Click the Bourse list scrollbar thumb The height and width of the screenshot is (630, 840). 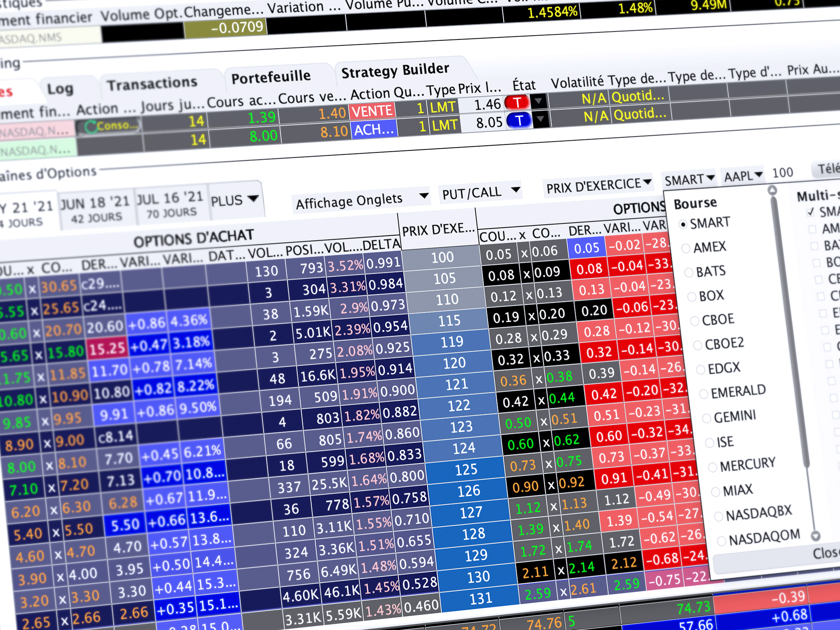(790, 332)
